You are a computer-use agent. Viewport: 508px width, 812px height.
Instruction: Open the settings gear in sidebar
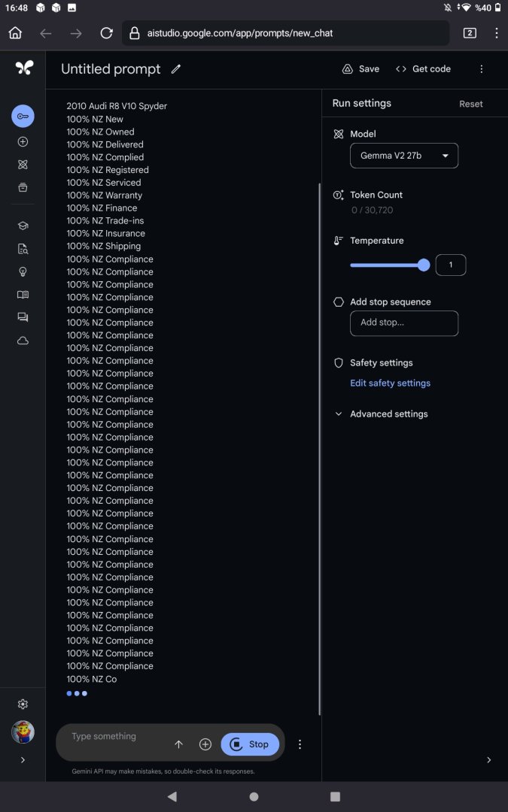click(23, 704)
